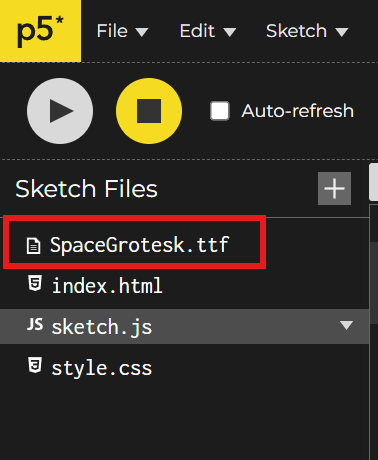Expand the sketch.js file options arrow
The width and height of the screenshot is (378, 460).
[346, 325]
